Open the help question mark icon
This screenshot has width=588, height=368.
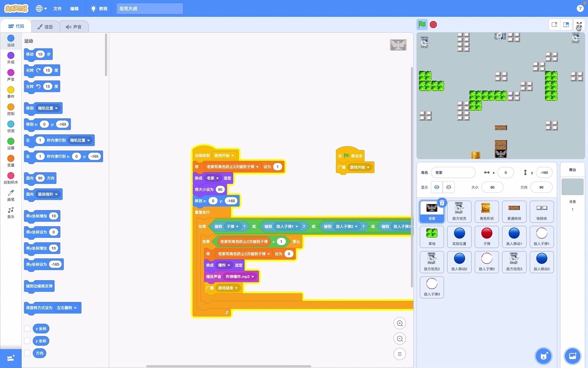(580, 9)
